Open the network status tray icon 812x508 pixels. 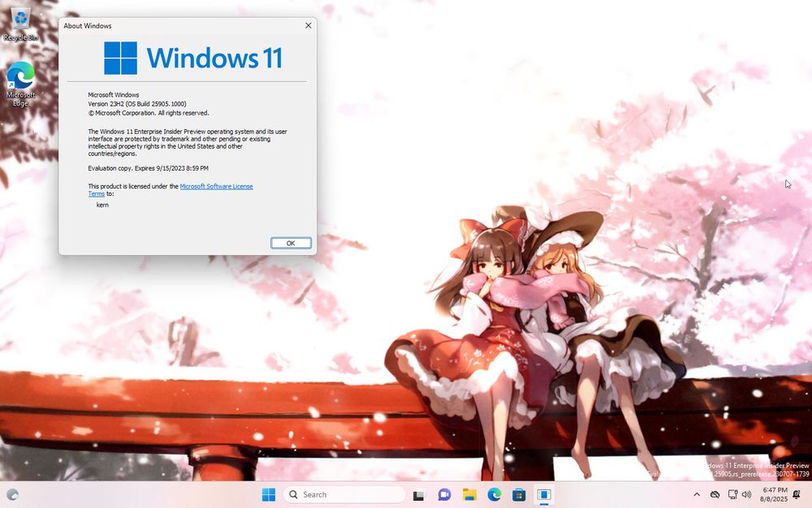[x=732, y=494]
